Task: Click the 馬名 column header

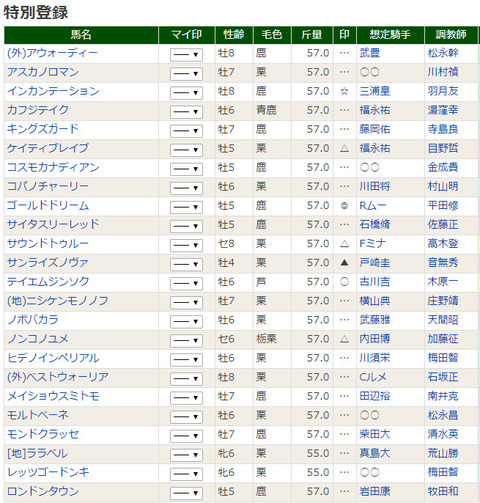Action: (x=81, y=35)
